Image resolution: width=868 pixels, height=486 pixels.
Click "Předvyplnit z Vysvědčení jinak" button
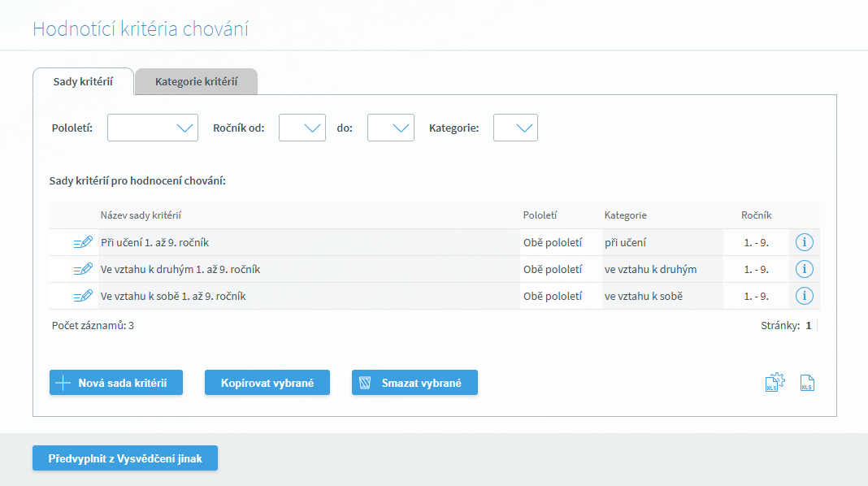pos(125,458)
